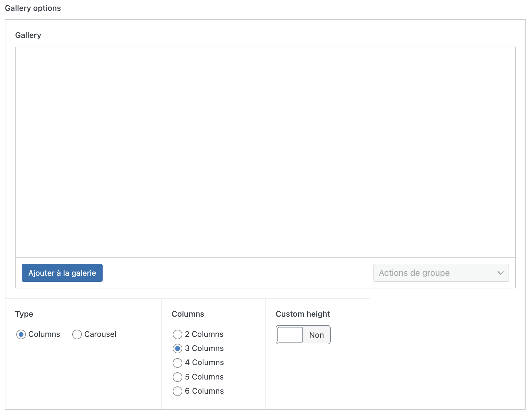
Task: Click the Gallery field label
Action: [28, 35]
